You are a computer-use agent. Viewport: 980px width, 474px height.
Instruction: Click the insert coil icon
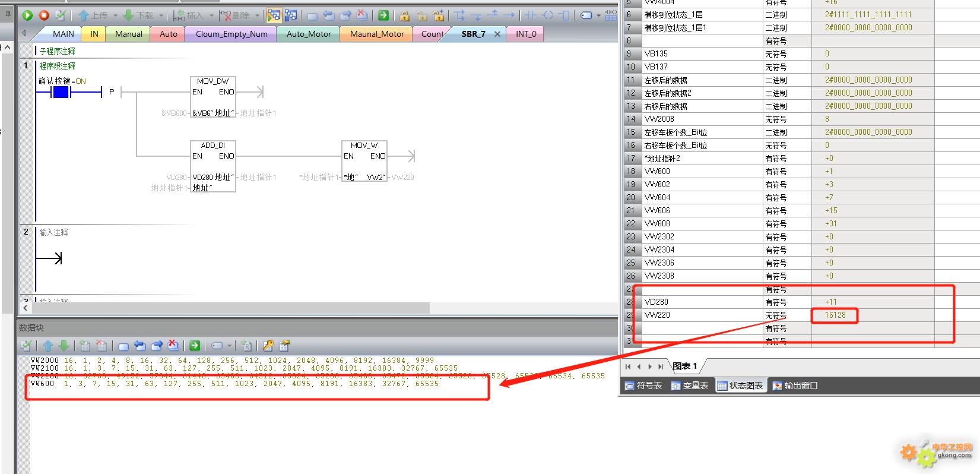click(547, 15)
